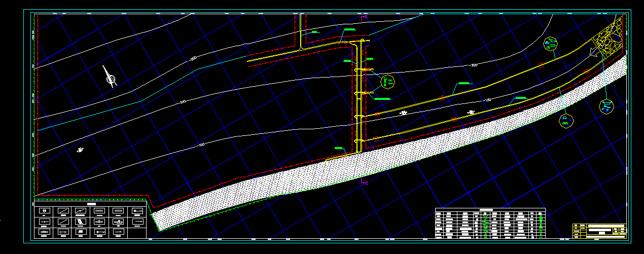This screenshot has height=254, width=644.
Task: Click the title cell of the legend table
Action: (90, 204)
